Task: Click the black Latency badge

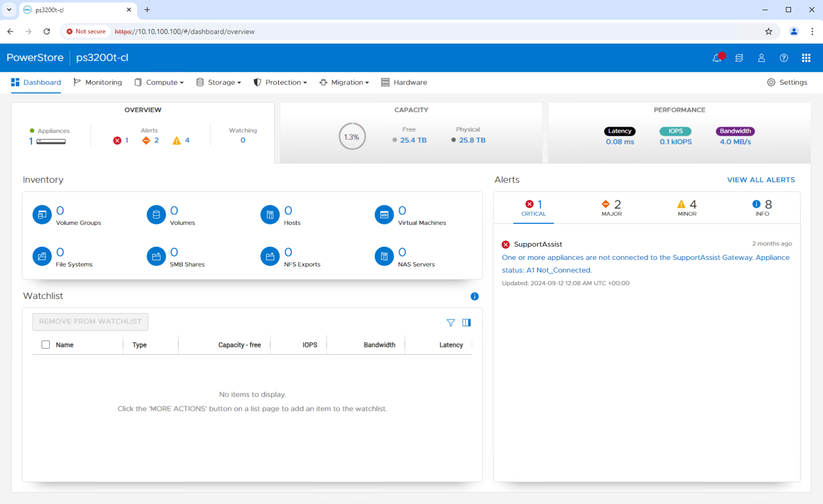Action: click(620, 131)
